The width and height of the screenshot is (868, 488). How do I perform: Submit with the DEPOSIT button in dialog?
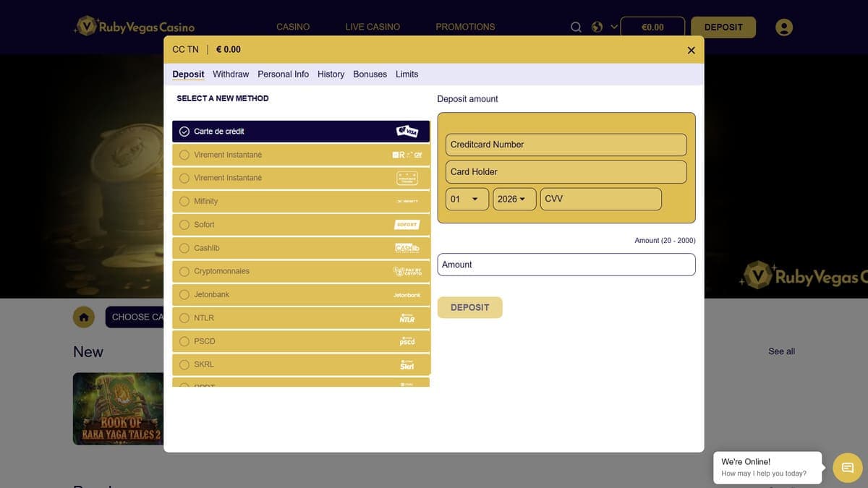pyautogui.click(x=469, y=307)
